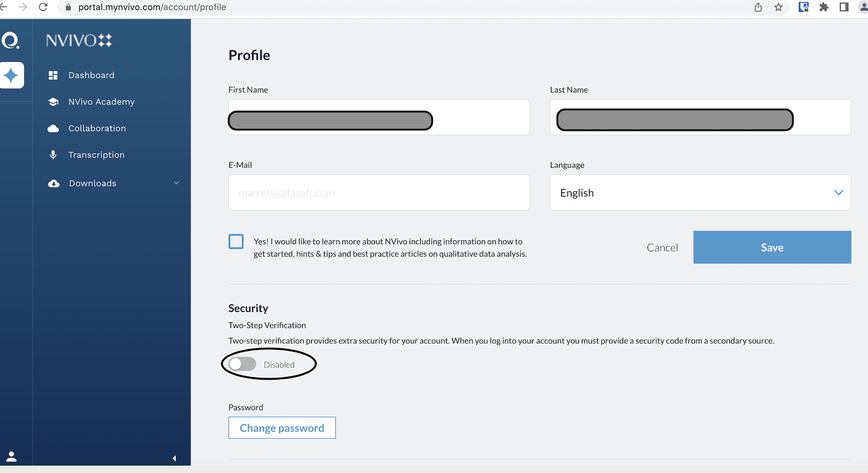Click the Downloads cloud icon

pos(53,183)
